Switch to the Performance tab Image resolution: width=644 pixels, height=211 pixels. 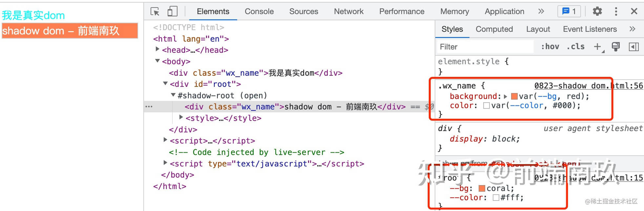[402, 11]
